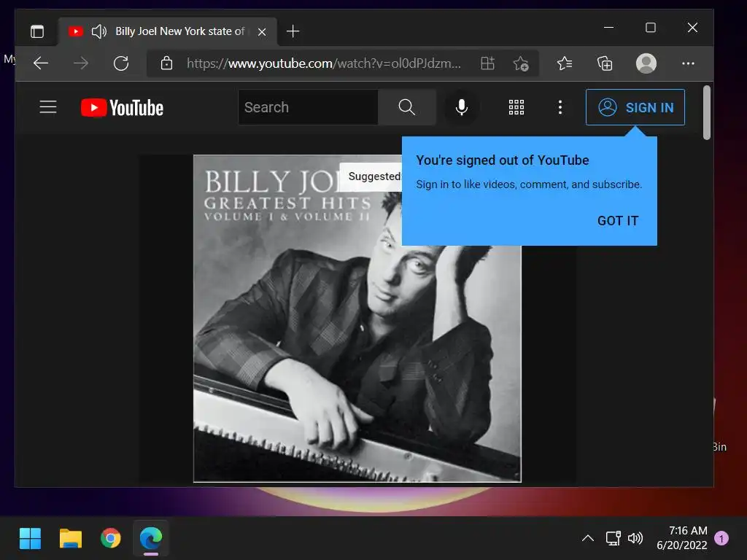Viewport: 747px width, 560px height.
Task: Click the page vertical scrollbar
Action: coord(706,112)
